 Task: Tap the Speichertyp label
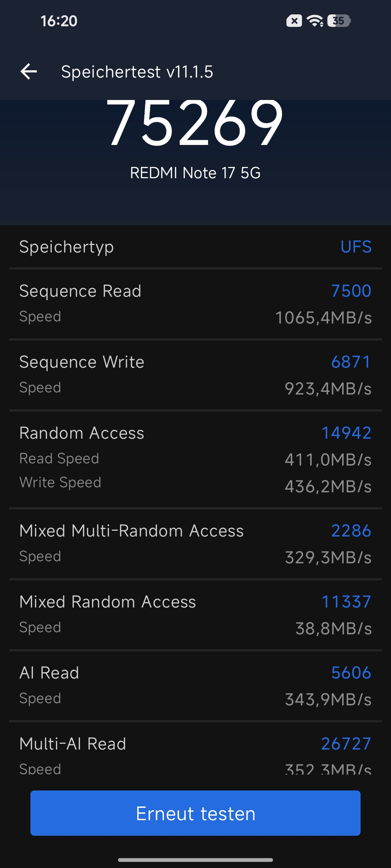(67, 247)
